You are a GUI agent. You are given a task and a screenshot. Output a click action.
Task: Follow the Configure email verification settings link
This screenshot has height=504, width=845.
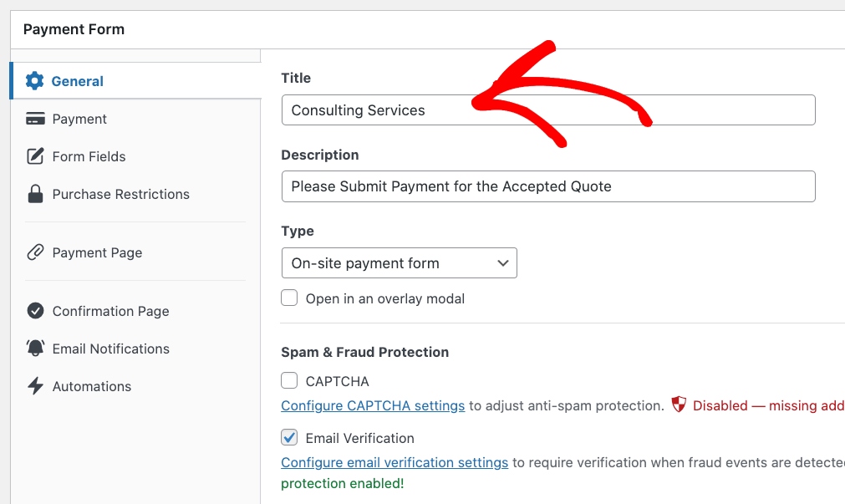tap(395, 463)
